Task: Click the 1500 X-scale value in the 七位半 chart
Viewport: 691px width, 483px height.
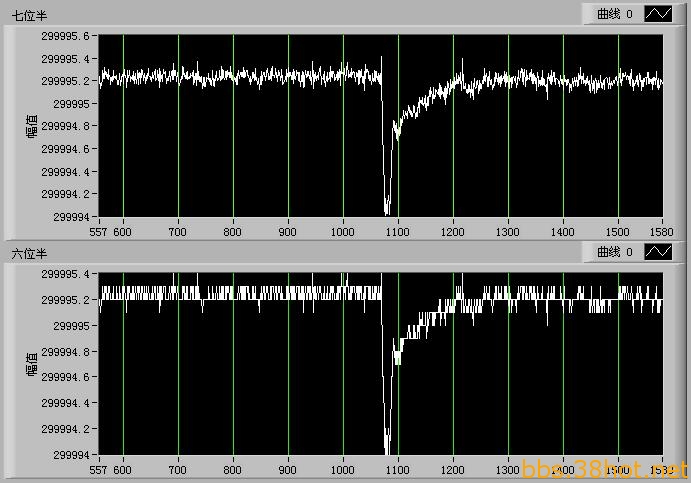Action: (x=617, y=232)
